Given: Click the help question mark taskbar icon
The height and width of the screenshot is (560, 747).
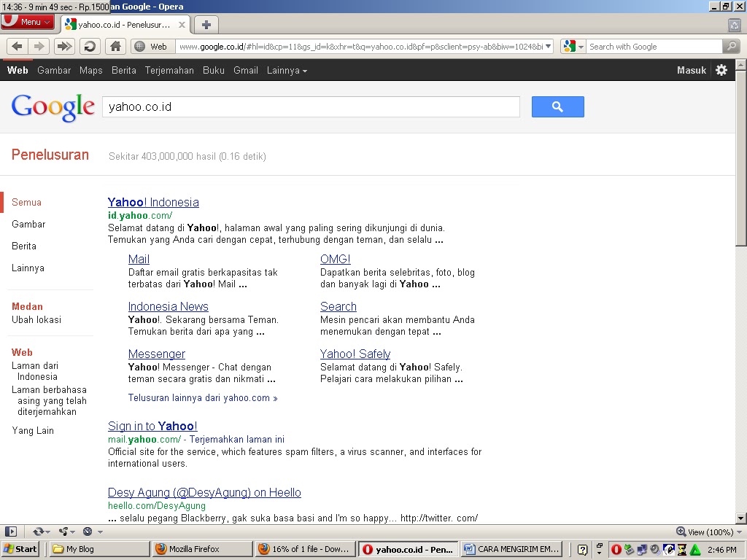Looking at the screenshot, I should pos(582,550).
